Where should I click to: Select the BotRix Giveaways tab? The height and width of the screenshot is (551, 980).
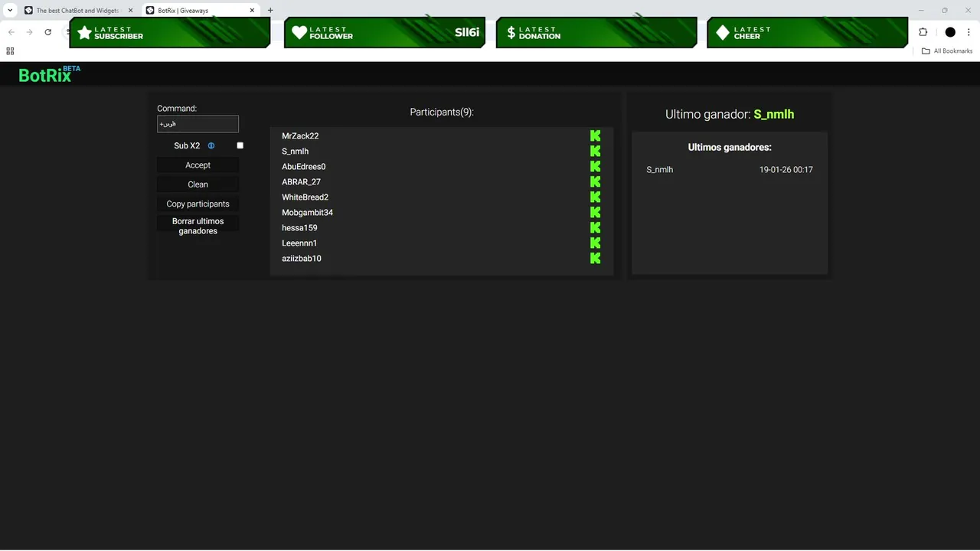201,11
